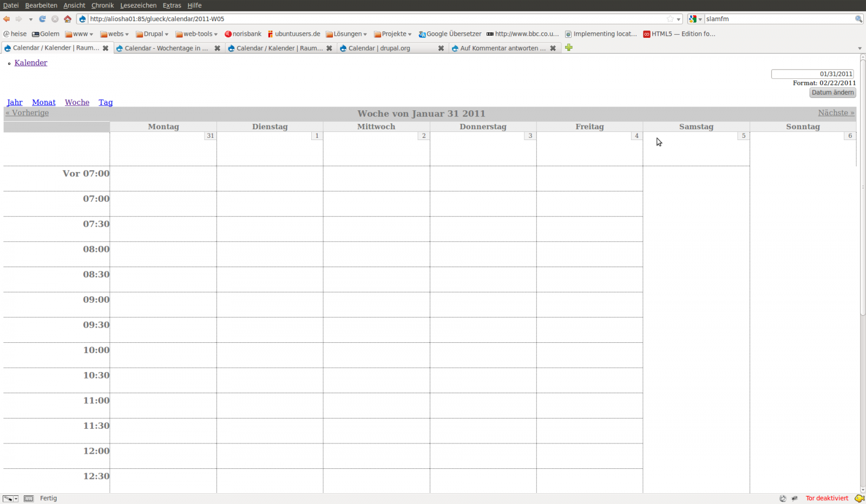Open the Google Übersetzer bookmark
Viewport: 866px width, 504px height.
(x=450, y=34)
